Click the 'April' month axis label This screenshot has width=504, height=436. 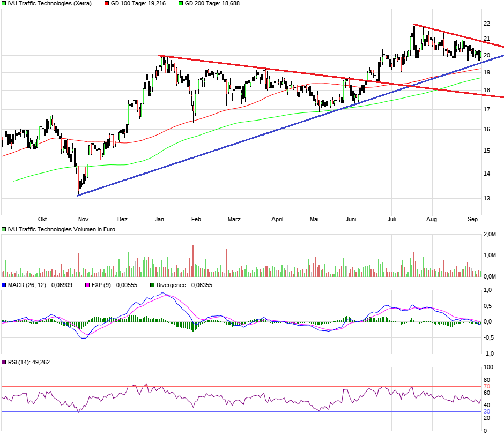coord(277,219)
